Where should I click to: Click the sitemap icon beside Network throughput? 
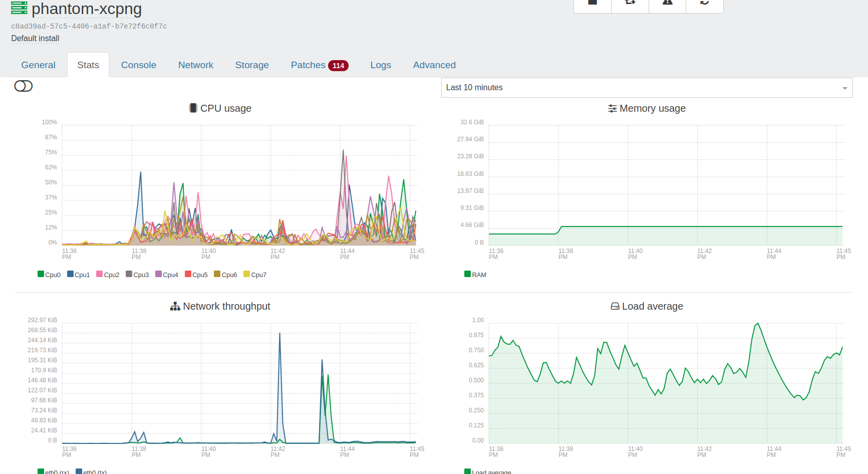pyautogui.click(x=175, y=307)
